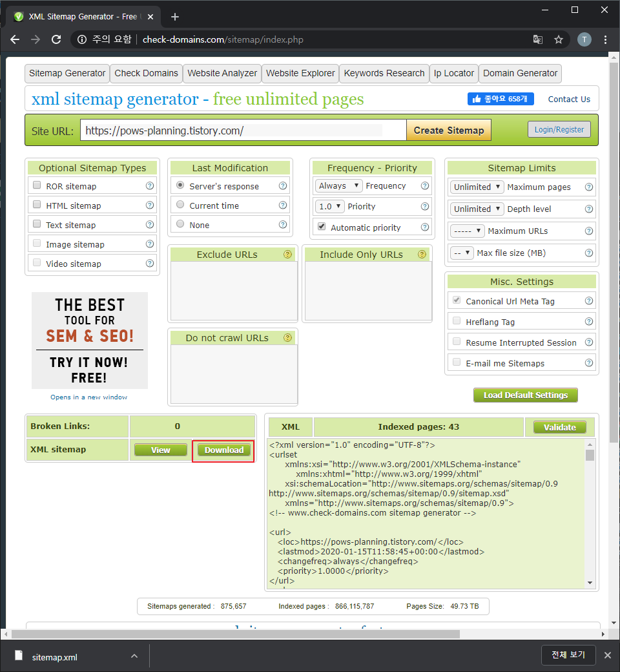Open the Sitemap Generator tab
The width and height of the screenshot is (620, 672).
pyautogui.click(x=67, y=73)
